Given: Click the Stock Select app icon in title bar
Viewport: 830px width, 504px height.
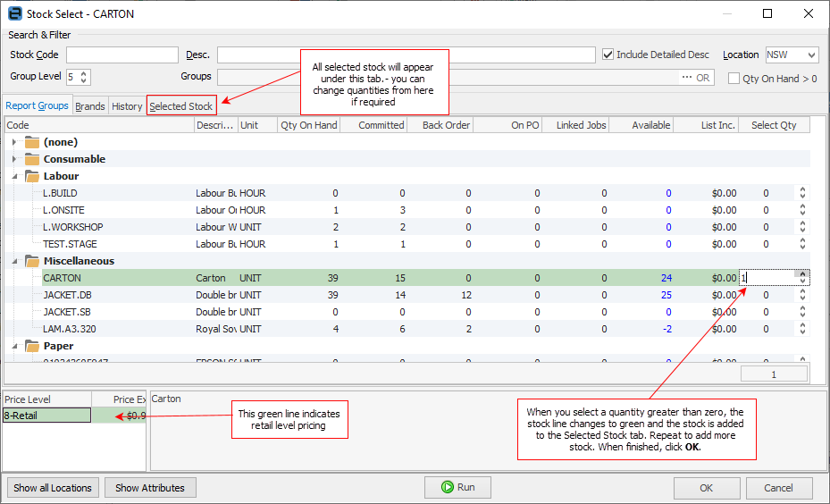Looking at the screenshot, I should (14, 13).
